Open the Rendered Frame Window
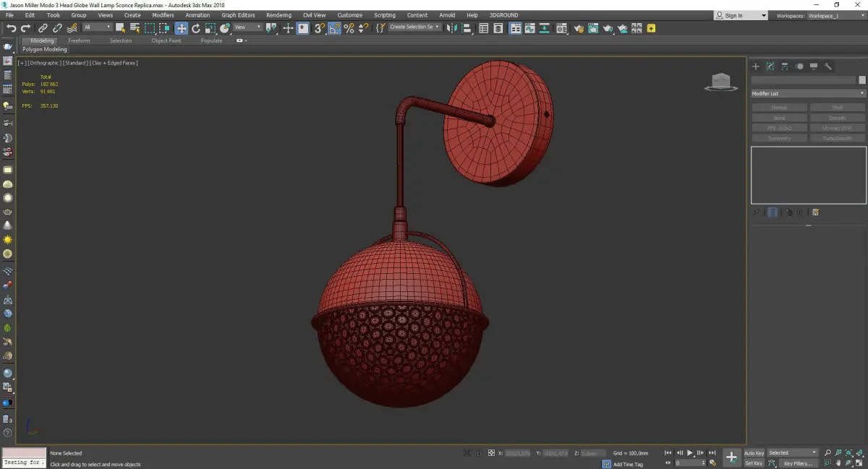This screenshot has width=868, height=469. coord(593,28)
